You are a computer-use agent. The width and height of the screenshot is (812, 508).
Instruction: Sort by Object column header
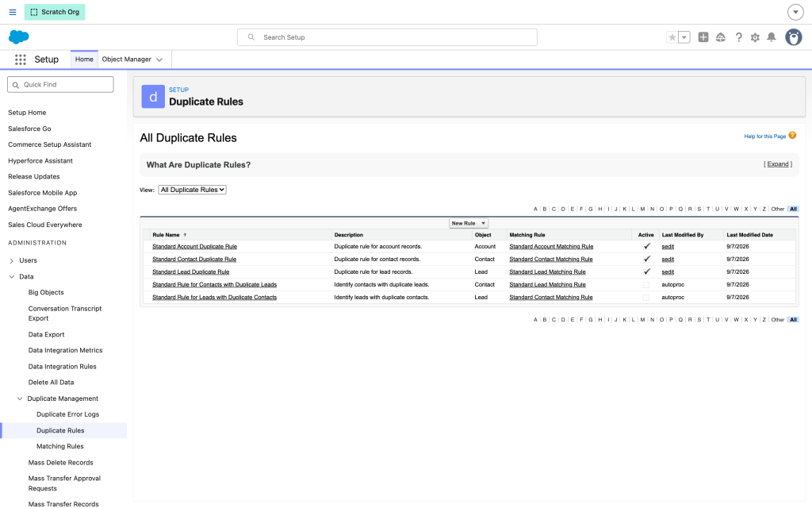(483, 235)
